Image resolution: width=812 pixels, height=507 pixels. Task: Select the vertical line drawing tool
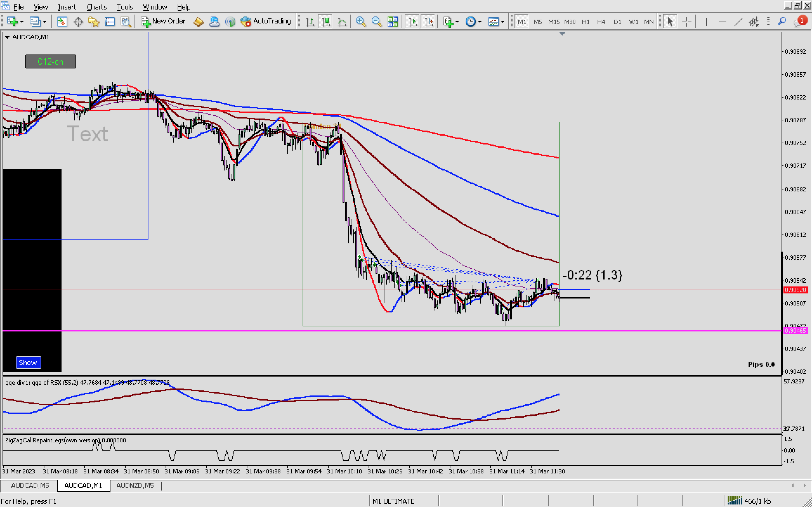(706, 22)
